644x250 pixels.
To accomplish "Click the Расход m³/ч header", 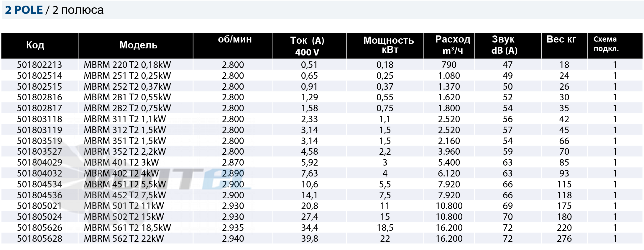I will (453, 45).
